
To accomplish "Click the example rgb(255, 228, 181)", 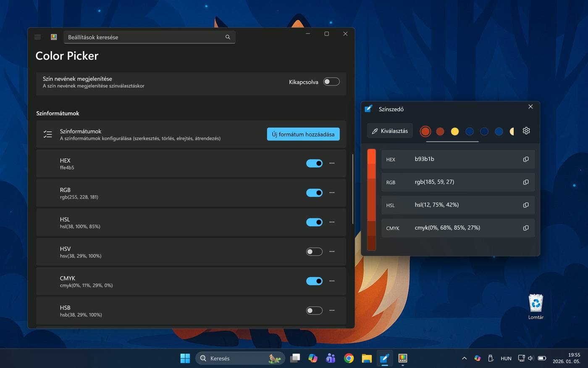I will [79, 197].
